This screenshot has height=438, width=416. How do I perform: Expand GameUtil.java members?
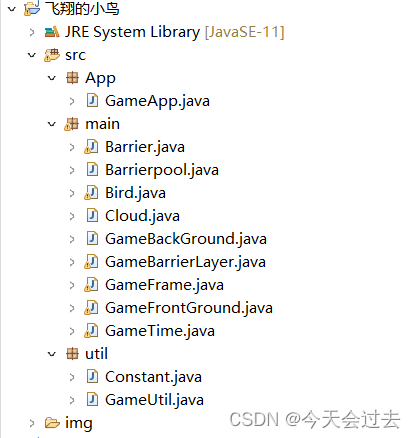pos(72,400)
